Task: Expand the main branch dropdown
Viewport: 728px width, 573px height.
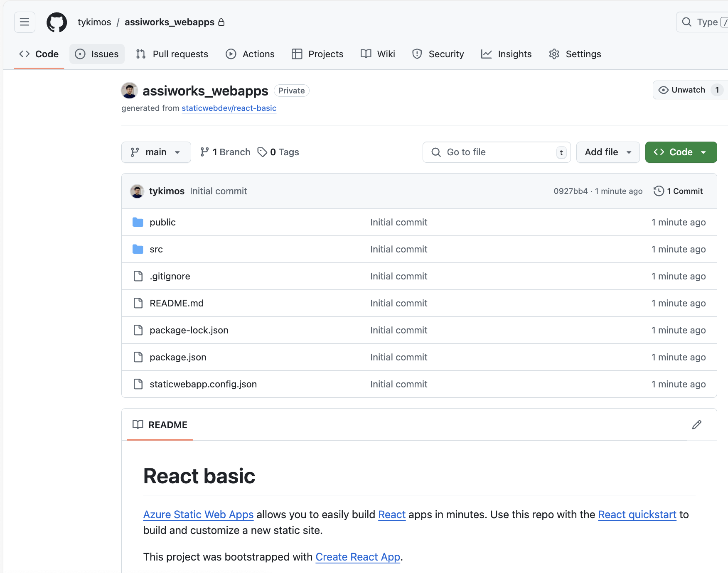Action: (x=156, y=152)
